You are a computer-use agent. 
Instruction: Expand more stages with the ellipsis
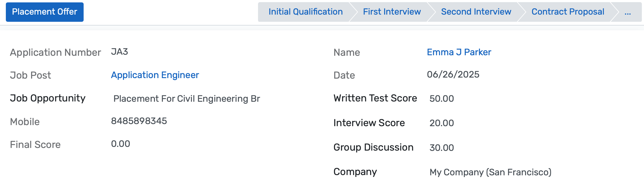tap(628, 12)
